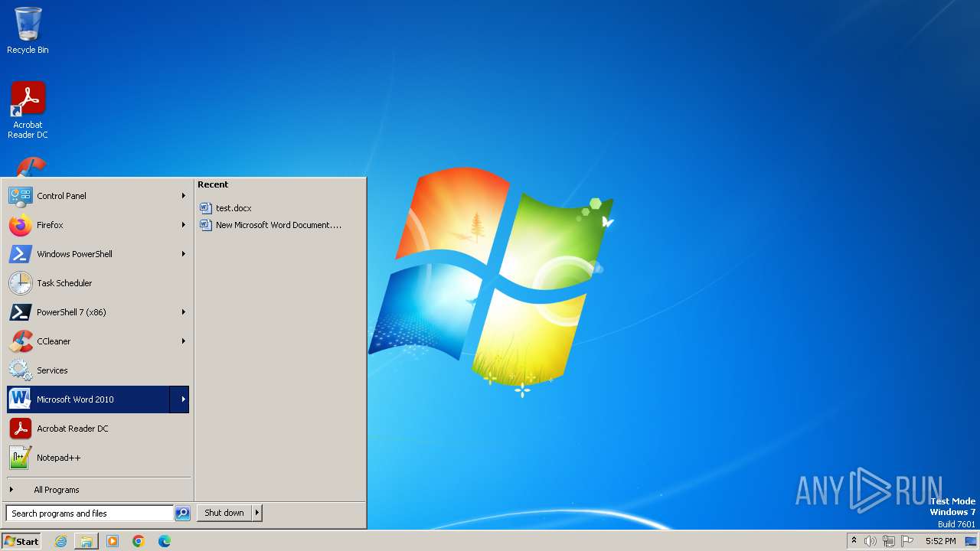Click the 5:52 PM clock

point(940,541)
